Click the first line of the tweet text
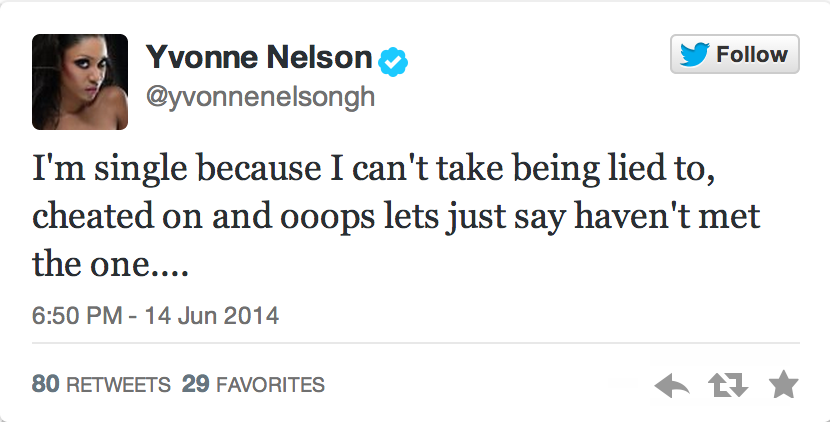The image size is (830, 422). click(x=374, y=169)
